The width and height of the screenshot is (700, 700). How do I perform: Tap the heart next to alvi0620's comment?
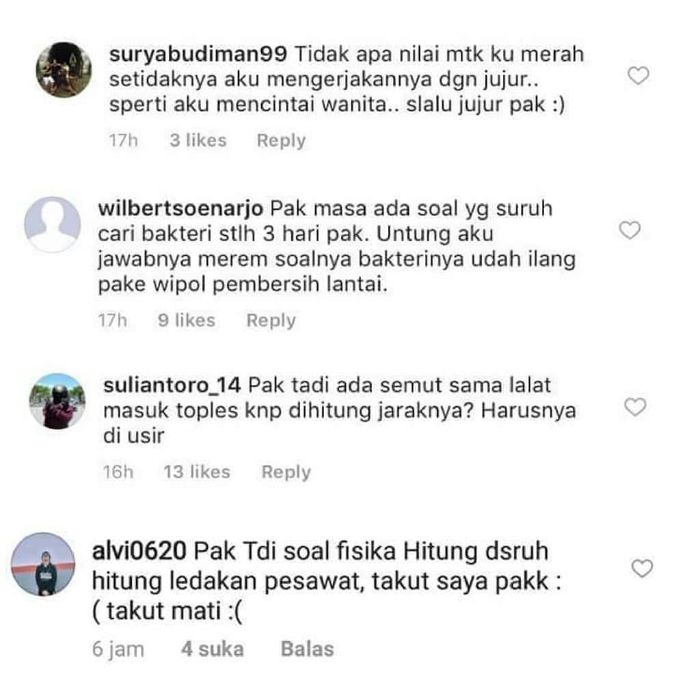click(x=642, y=568)
